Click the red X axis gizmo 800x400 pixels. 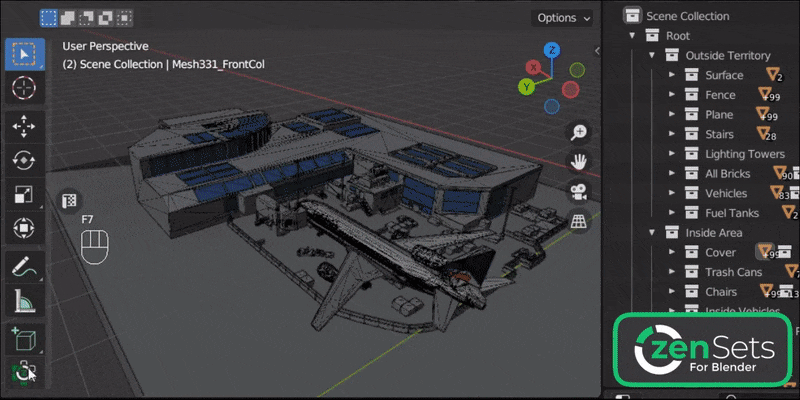click(533, 67)
